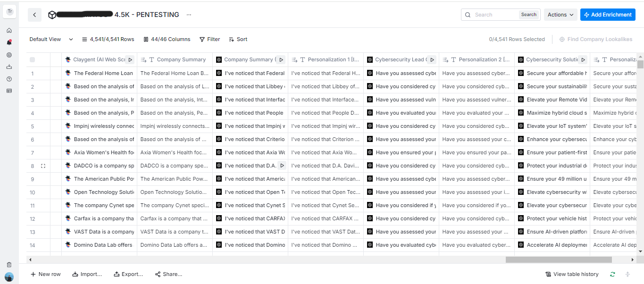Open the tables list icon in the sidebar
The image size is (644, 284).
(x=9, y=91)
